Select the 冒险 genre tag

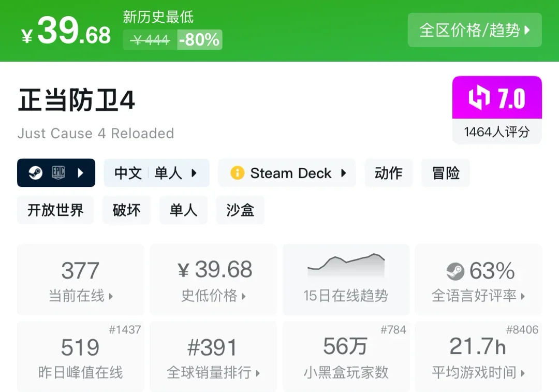pos(446,173)
